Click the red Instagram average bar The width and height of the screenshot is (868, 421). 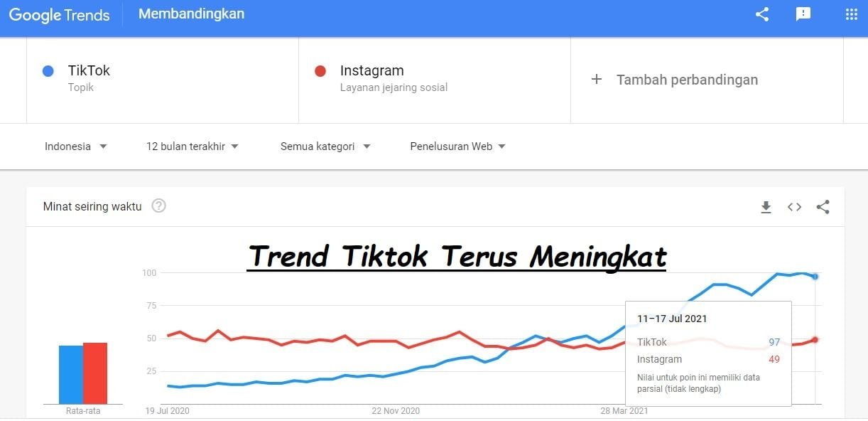[x=95, y=373]
